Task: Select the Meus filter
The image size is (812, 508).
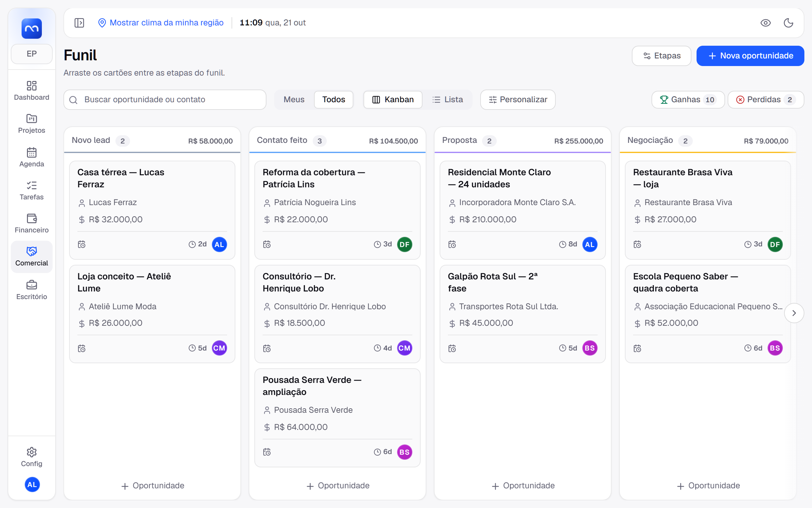Action: [x=294, y=99]
